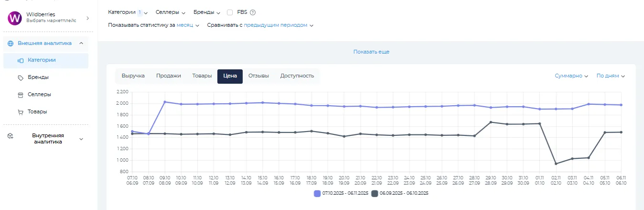Open the предыдущим периодом comparison selector
This screenshot has height=210, width=644.
278,25
